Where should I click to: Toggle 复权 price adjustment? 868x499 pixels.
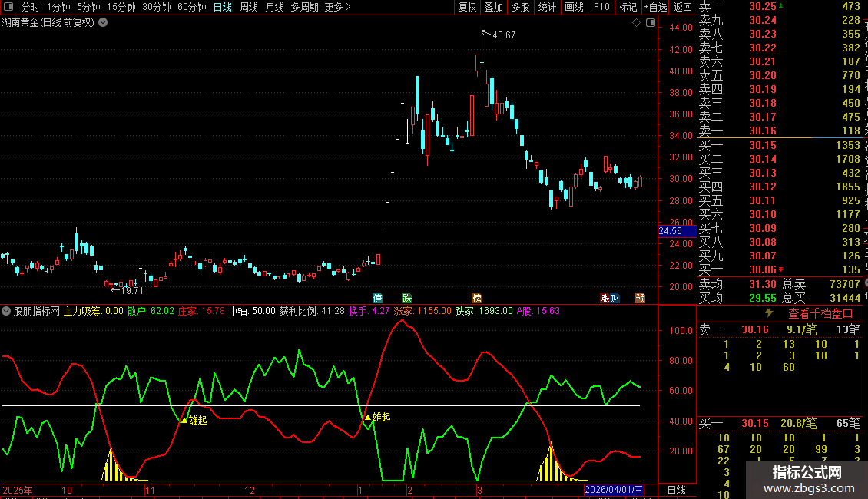(x=467, y=7)
